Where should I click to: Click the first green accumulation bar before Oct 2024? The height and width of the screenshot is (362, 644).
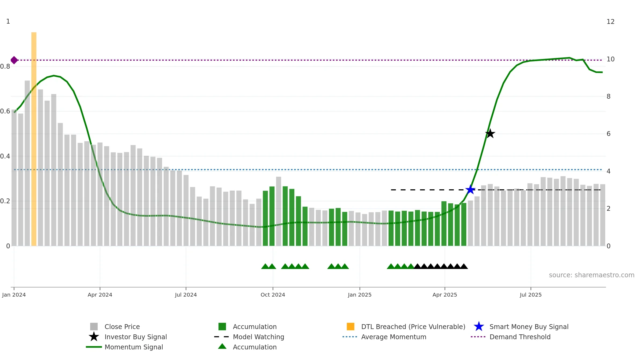265,218
